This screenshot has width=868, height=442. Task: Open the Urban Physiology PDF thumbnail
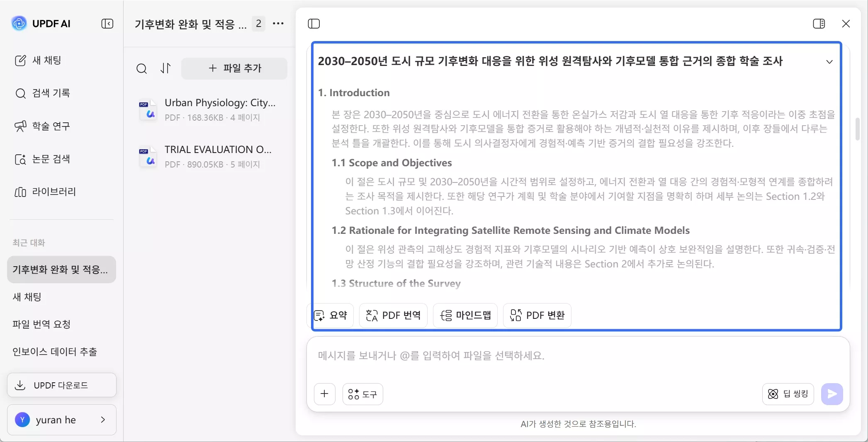tap(148, 109)
